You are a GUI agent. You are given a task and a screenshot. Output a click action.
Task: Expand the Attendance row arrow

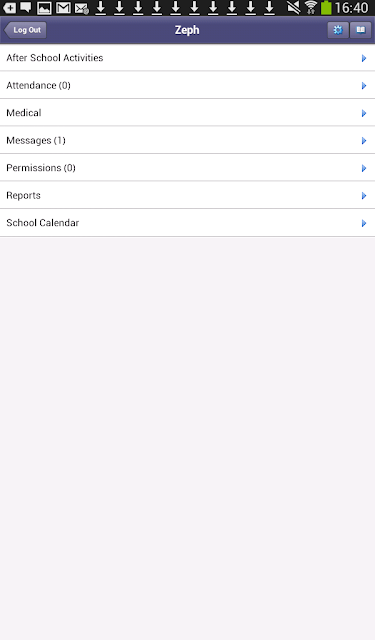click(364, 86)
